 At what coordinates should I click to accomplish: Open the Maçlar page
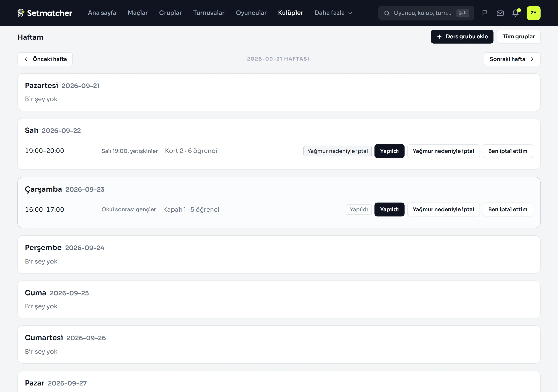(x=138, y=13)
